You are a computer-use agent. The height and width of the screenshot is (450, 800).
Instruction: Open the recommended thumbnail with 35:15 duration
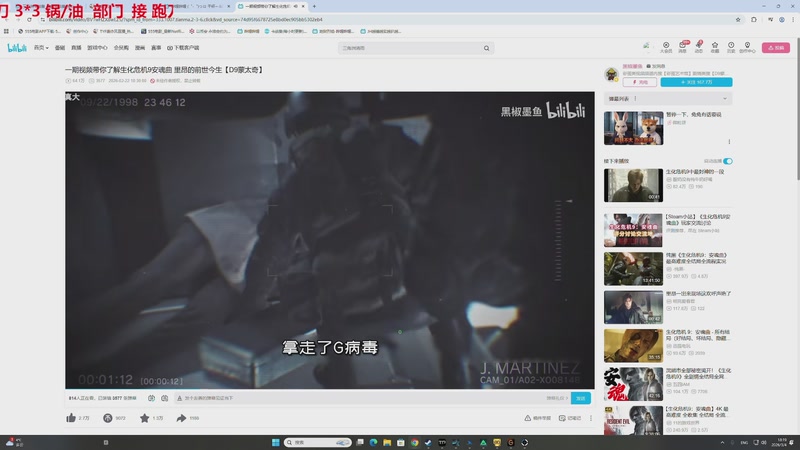pyautogui.click(x=633, y=345)
